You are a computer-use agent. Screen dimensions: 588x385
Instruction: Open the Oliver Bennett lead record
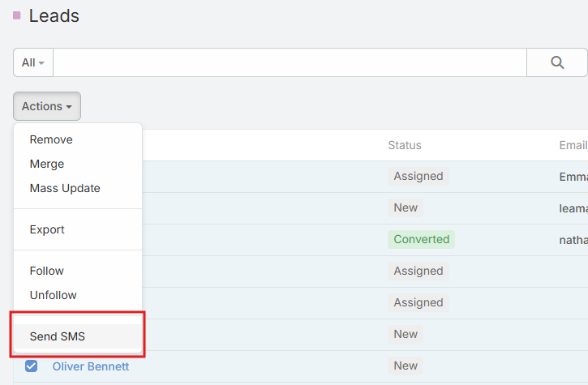click(x=91, y=366)
